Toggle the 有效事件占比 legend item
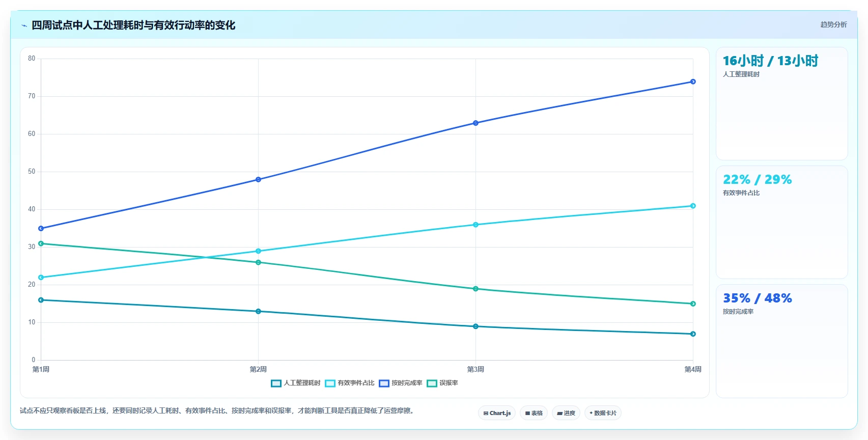The image size is (868, 440). [350, 383]
